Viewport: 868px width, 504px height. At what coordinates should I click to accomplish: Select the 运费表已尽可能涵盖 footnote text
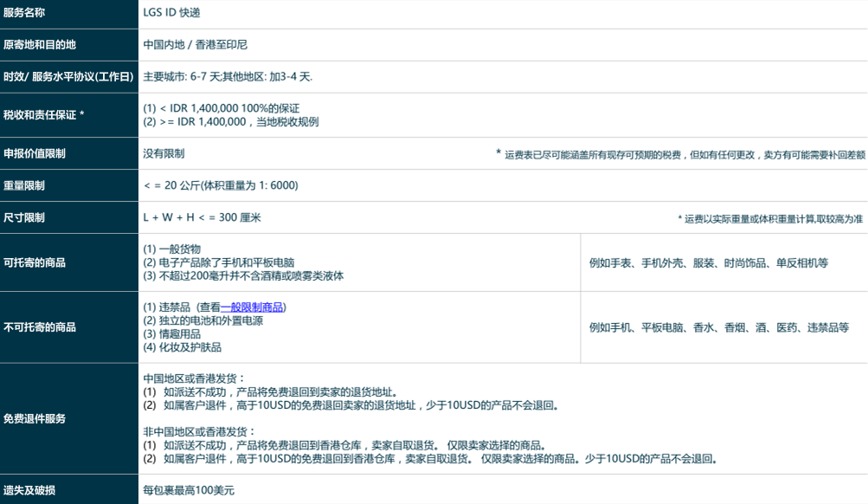click(680, 154)
